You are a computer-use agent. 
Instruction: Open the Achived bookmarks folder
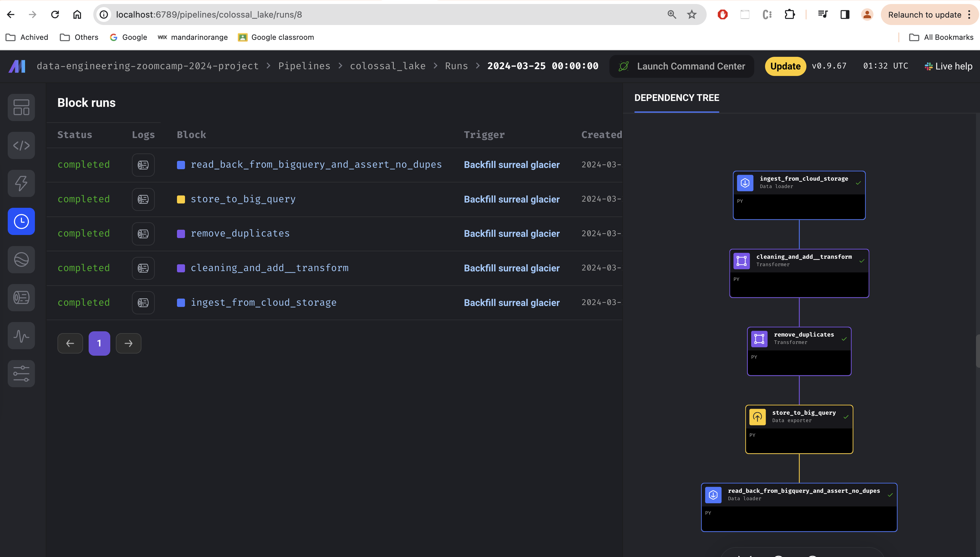tap(27, 37)
